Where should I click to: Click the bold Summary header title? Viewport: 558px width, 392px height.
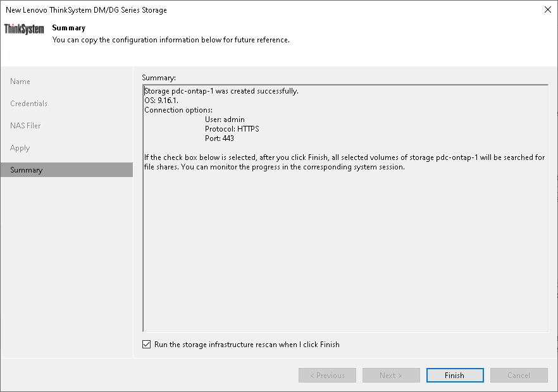point(69,28)
